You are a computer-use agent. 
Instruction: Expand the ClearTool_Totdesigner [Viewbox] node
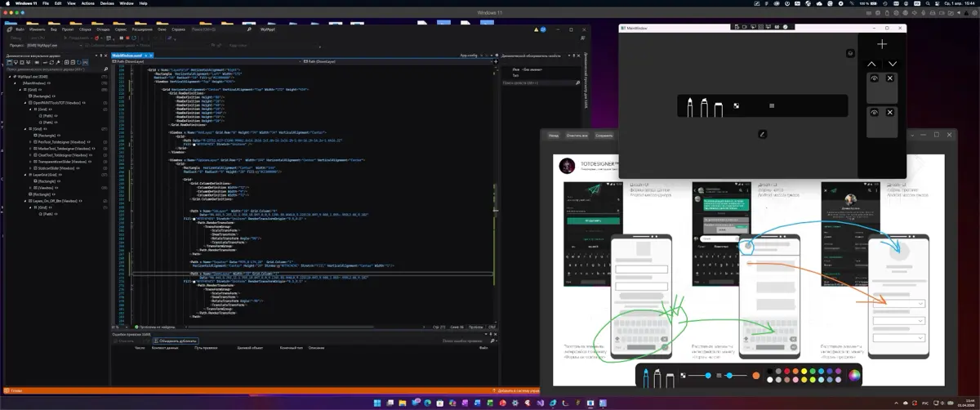(x=30, y=155)
